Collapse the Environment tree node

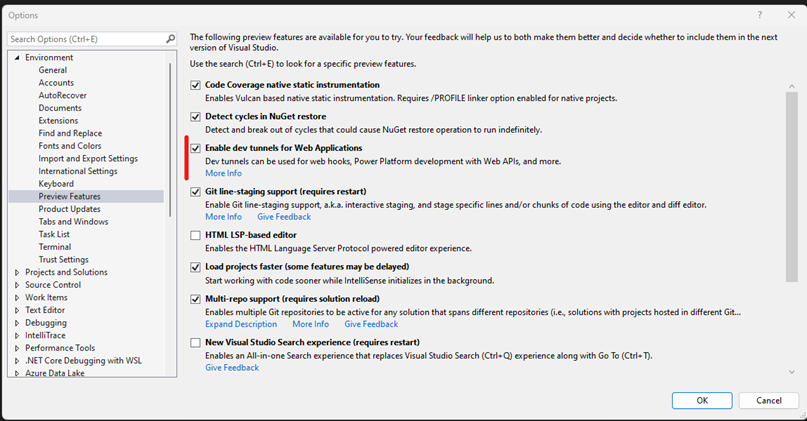(17, 58)
